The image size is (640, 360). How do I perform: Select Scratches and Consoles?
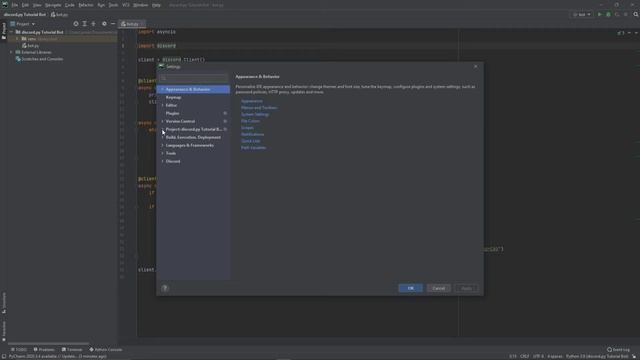(x=40, y=59)
